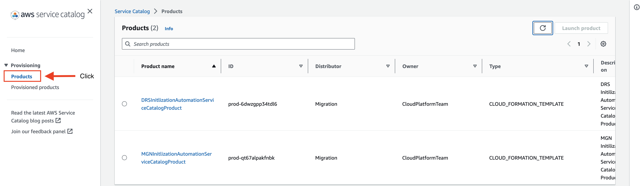Open the blog posts external link icon
Screen dimensions: 644x186
pos(58,121)
